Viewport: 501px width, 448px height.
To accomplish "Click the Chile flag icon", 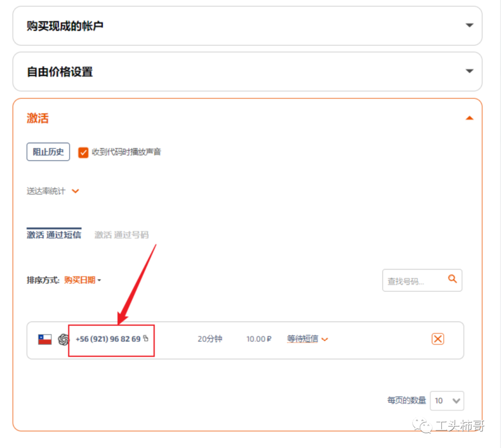I will click(x=45, y=339).
